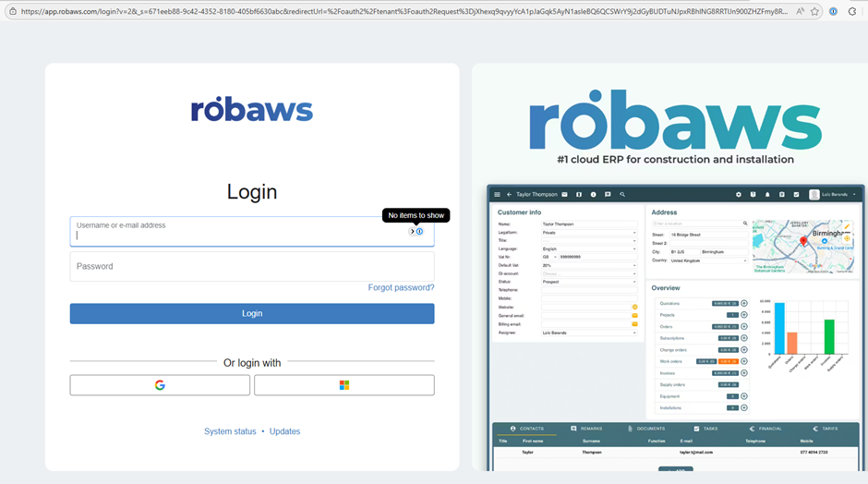Switch to the FINANCIAL tab in preview
The height and width of the screenshot is (484, 868).
pos(766,429)
